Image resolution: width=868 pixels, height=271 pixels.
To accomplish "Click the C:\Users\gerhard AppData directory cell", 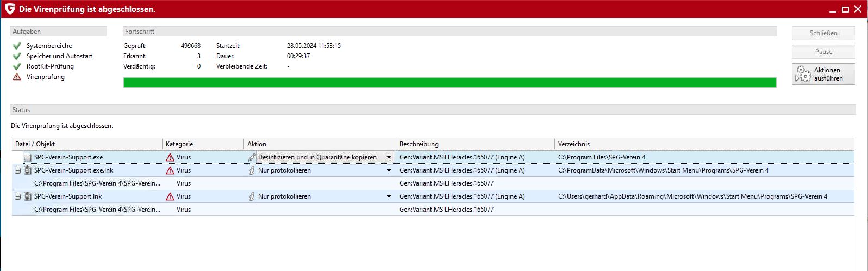I will coord(692,196).
